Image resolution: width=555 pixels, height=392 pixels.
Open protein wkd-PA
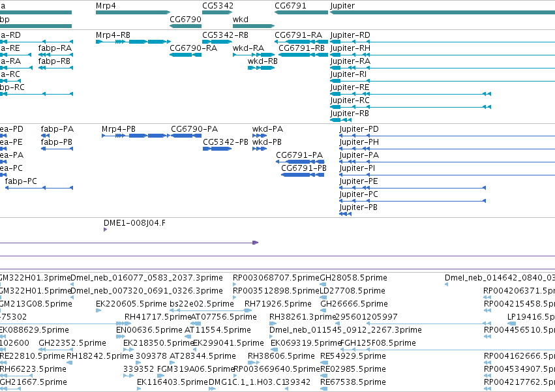point(267,129)
